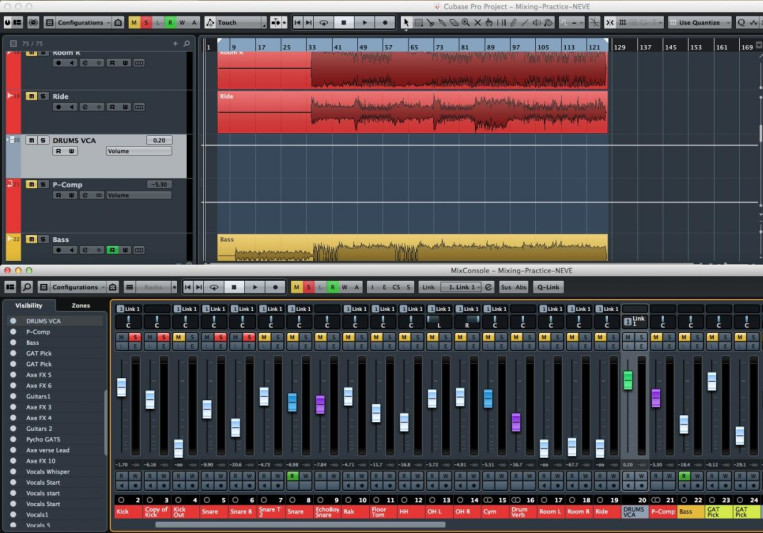Screen dimensions: 763x533
Task: Toggle Snap on/off button in project toolbar
Action: point(610,22)
